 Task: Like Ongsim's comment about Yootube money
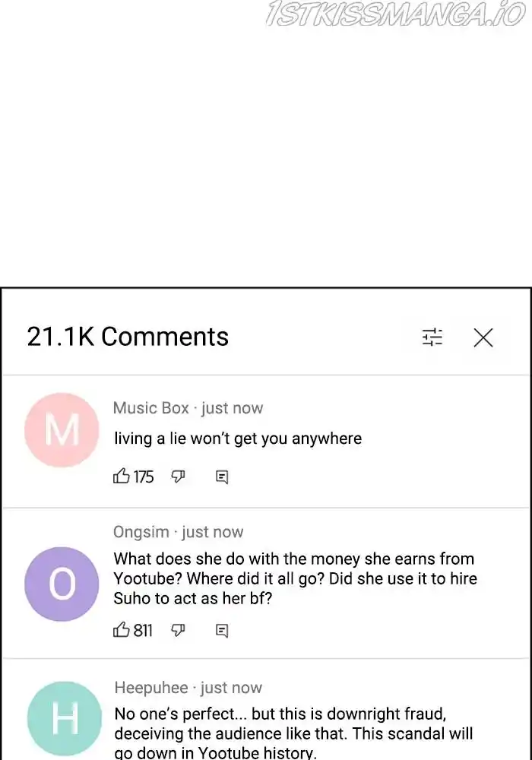(x=121, y=630)
